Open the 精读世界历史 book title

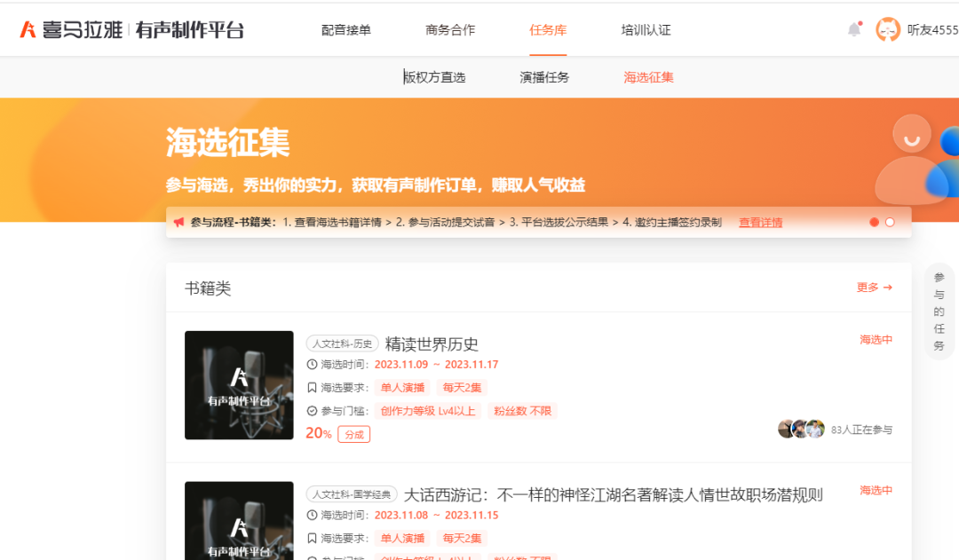[x=432, y=344]
